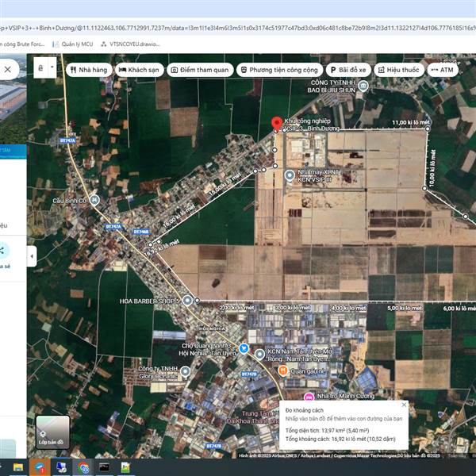Image resolution: width=476 pixels, height=476 pixels.
Task: Clear the search box with X
Action: pos(8,69)
